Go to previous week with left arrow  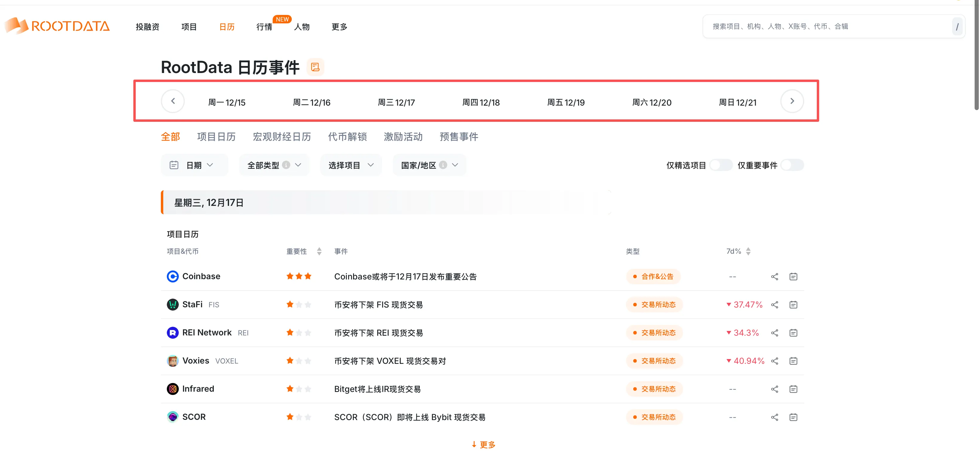[x=173, y=101]
